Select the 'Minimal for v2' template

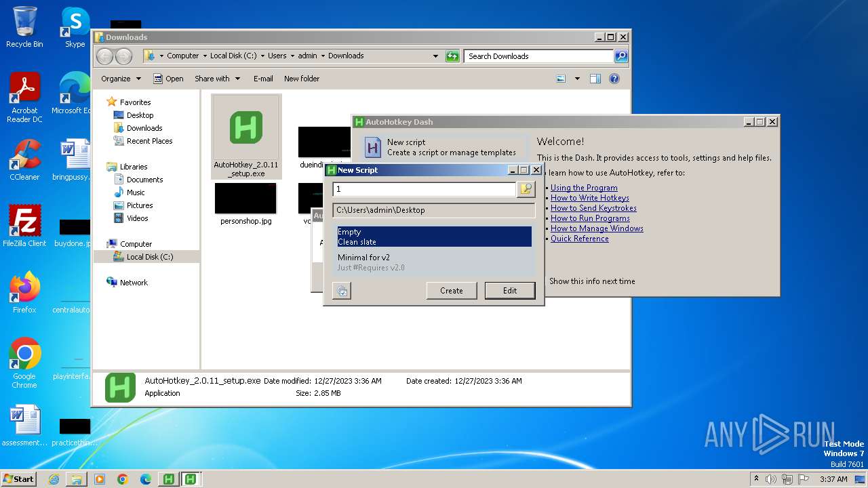pos(434,262)
